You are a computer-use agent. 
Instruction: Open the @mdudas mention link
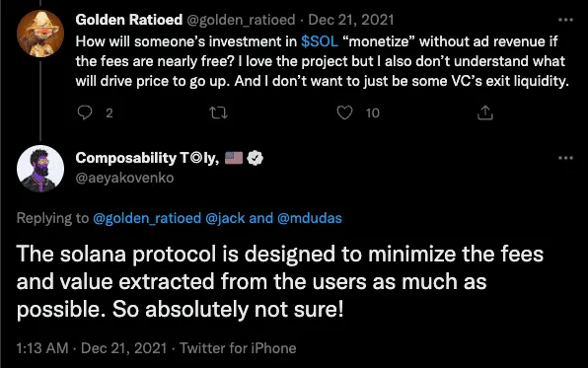[310, 218]
